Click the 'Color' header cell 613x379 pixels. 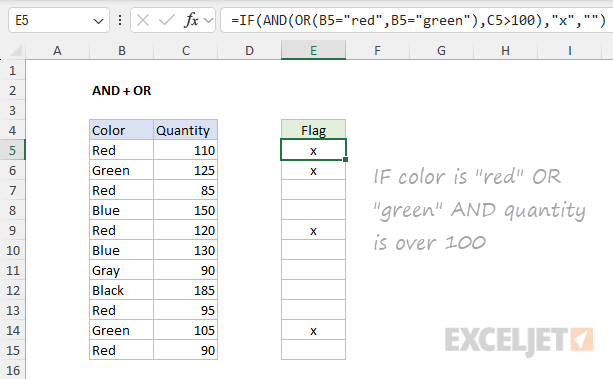122,130
